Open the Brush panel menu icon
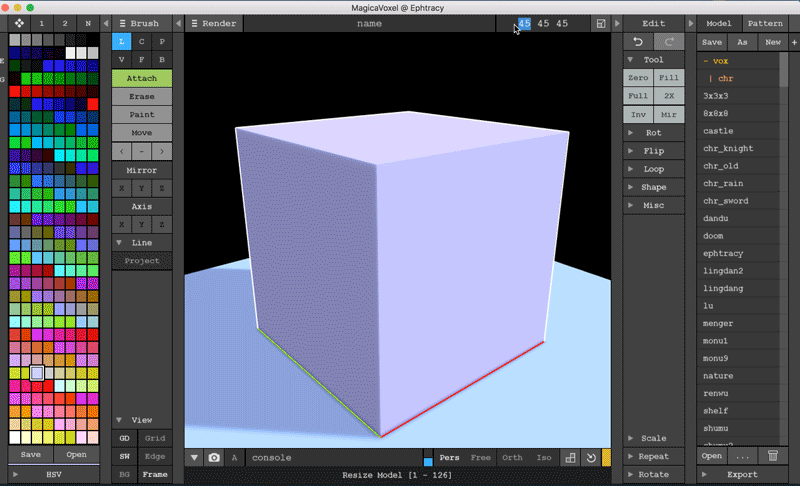The width and height of the screenshot is (800, 486). pyautogui.click(x=122, y=23)
